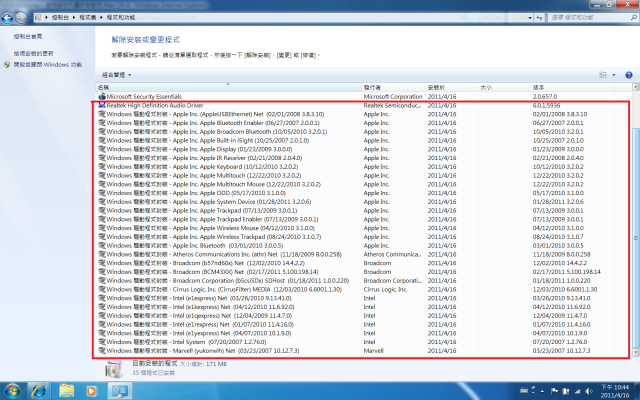The height and width of the screenshot is (400, 640).
Task: Click the scrollbar down arrow
Action: click(x=635, y=352)
